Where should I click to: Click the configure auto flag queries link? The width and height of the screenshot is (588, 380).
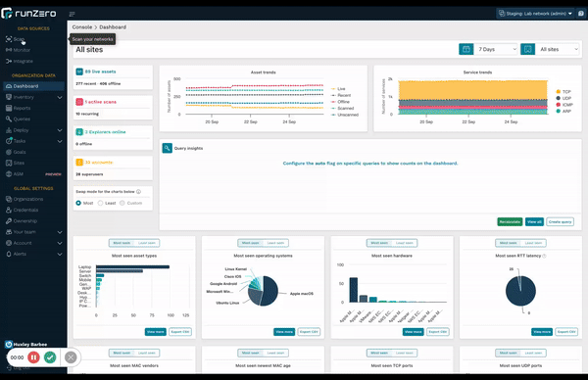(370, 164)
